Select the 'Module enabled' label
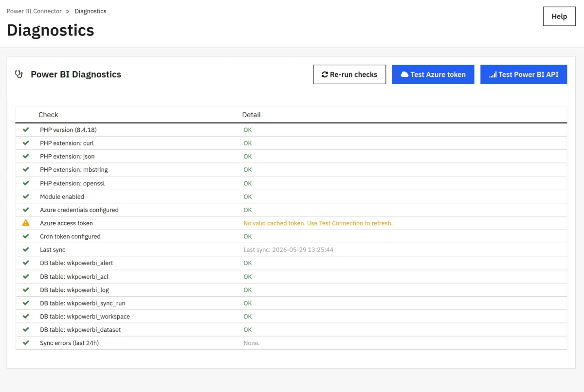The image size is (584, 392). pos(62,196)
